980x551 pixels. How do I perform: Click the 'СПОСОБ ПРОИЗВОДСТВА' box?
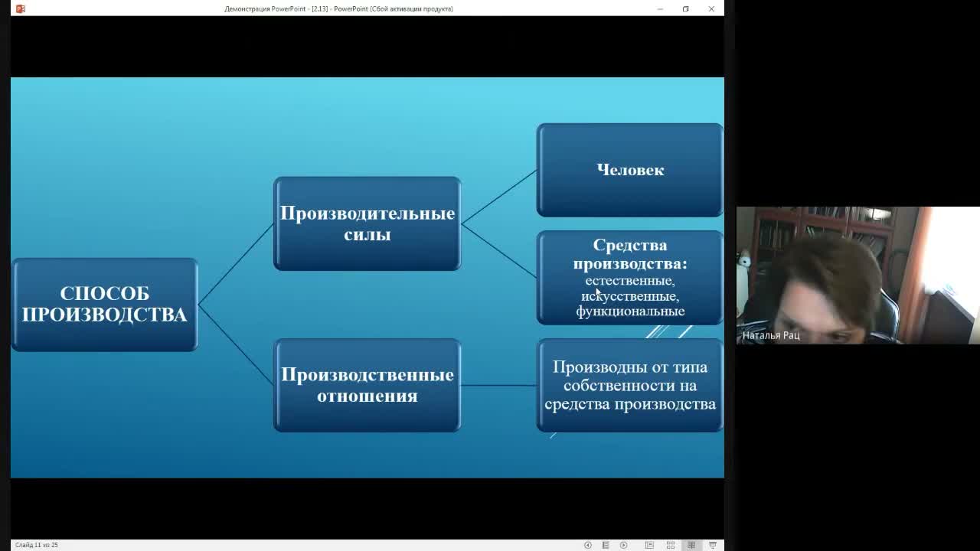105,305
